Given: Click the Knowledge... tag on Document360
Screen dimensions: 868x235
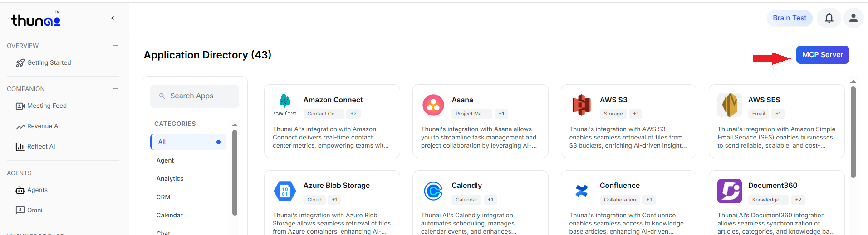Looking at the screenshot, I should click(x=768, y=200).
